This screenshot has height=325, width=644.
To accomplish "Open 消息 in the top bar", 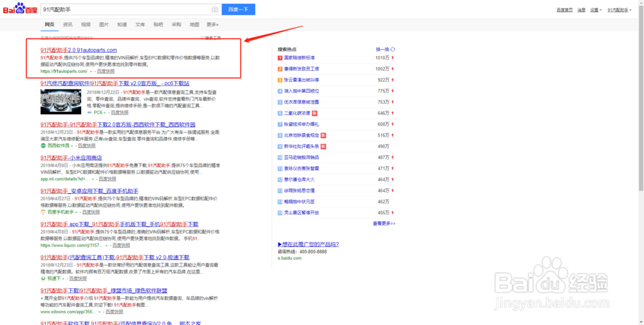I will [581, 10].
